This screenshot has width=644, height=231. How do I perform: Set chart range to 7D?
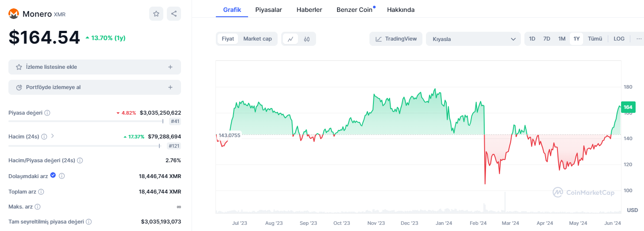point(547,39)
